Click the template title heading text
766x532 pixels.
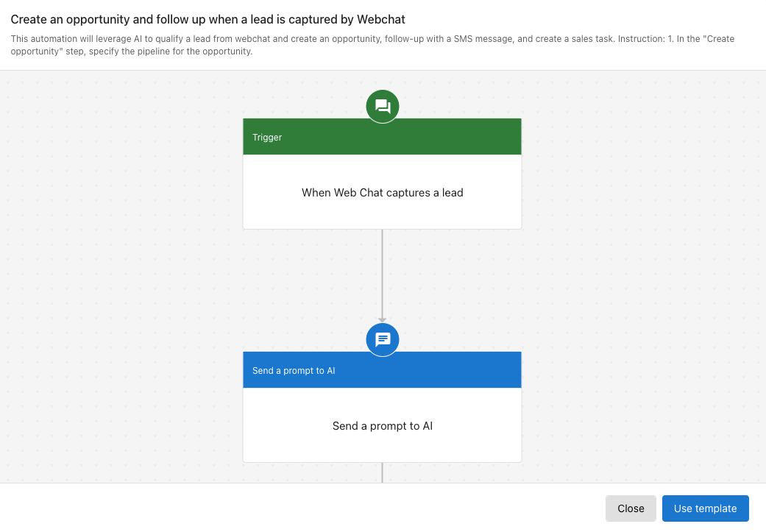point(208,20)
